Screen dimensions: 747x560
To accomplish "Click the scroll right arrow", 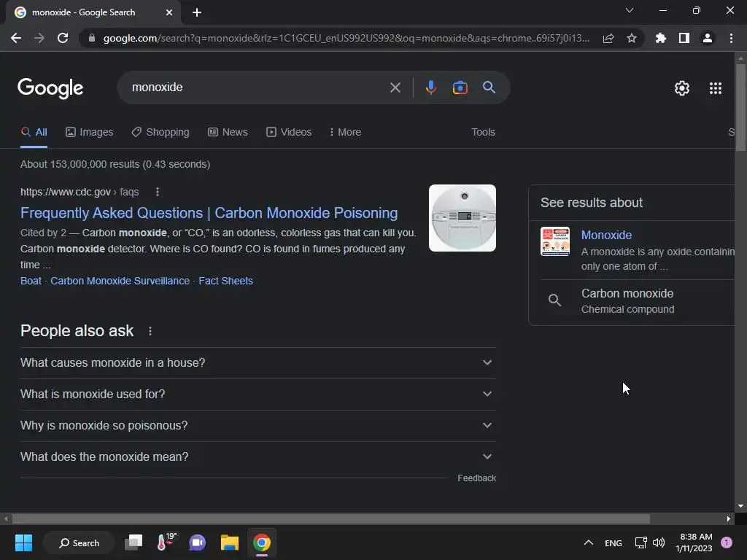I will tap(729, 518).
